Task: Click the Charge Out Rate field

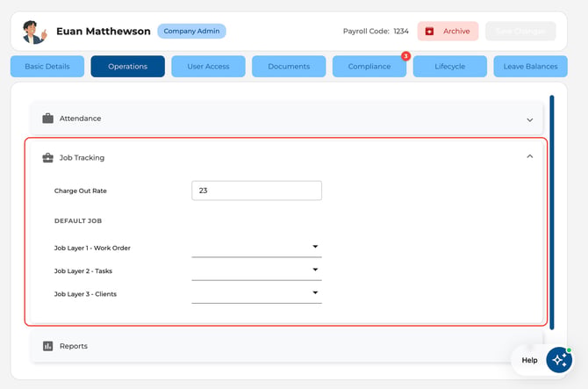Action: tap(256, 191)
